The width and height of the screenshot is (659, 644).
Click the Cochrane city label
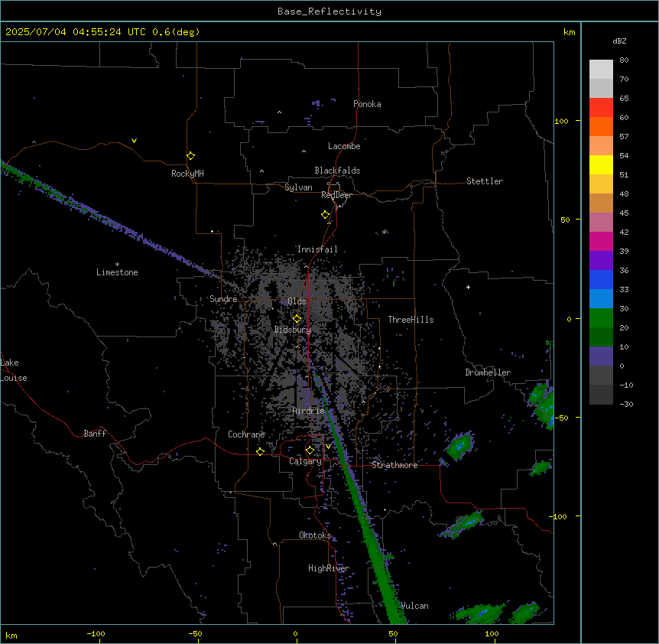point(246,434)
